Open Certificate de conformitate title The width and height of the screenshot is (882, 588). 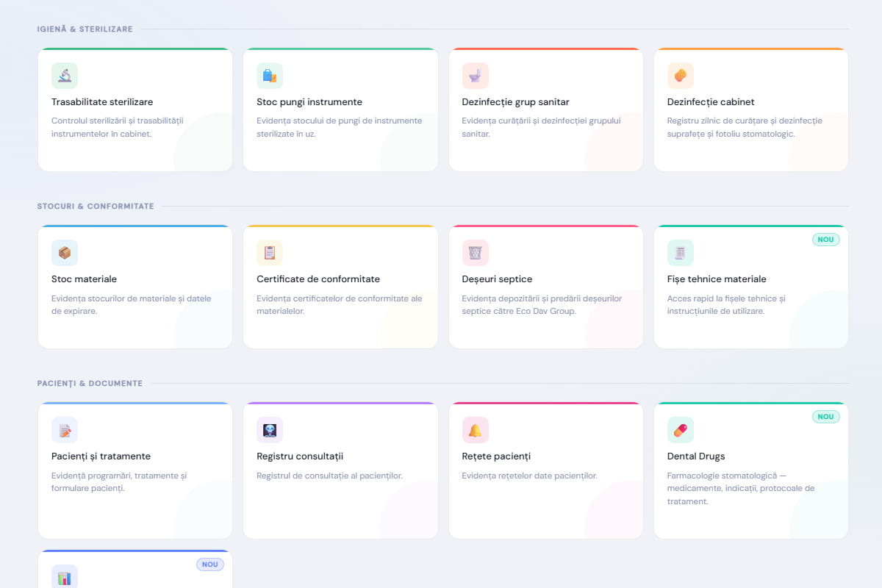point(318,279)
